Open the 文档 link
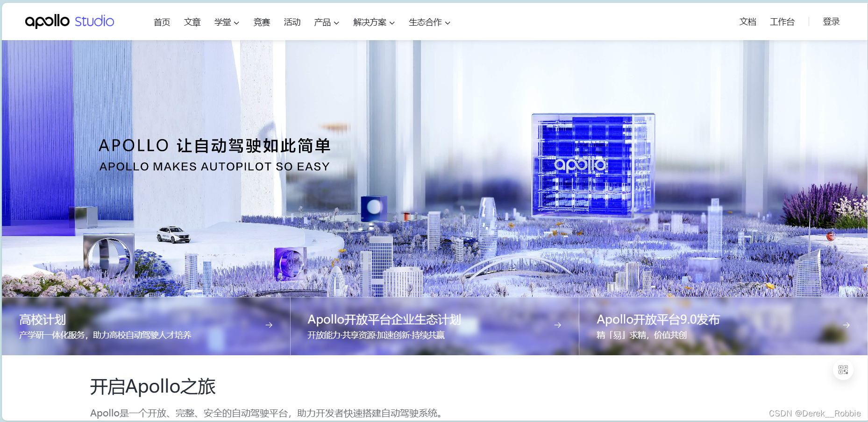The height and width of the screenshot is (422, 868). 748,21
